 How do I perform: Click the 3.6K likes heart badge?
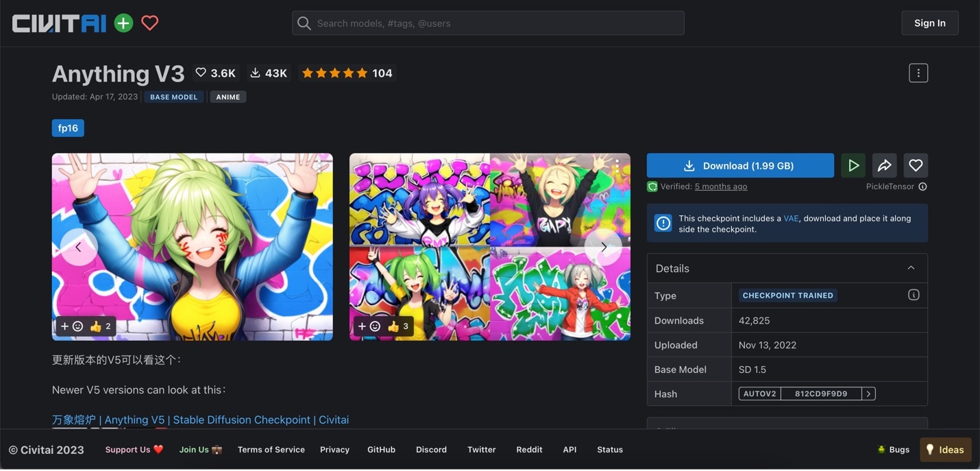(x=215, y=73)
